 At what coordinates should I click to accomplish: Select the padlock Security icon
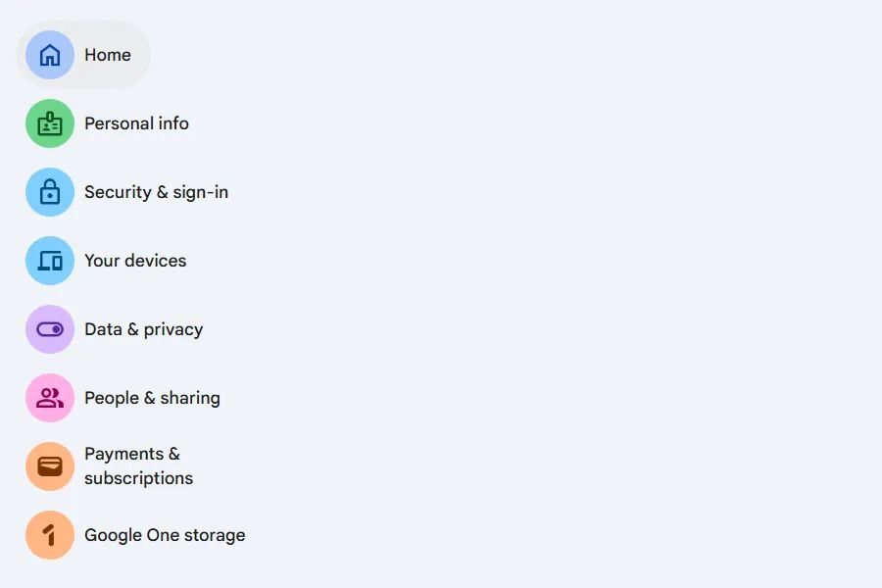pyautogui.click(x=50, y=192)
